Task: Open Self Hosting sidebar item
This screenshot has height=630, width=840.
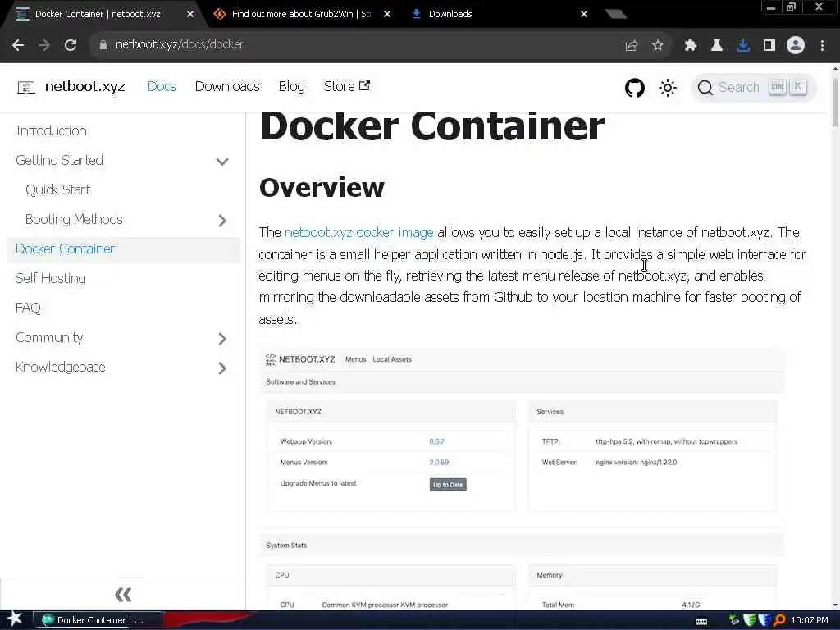Action: click(51, 279)
